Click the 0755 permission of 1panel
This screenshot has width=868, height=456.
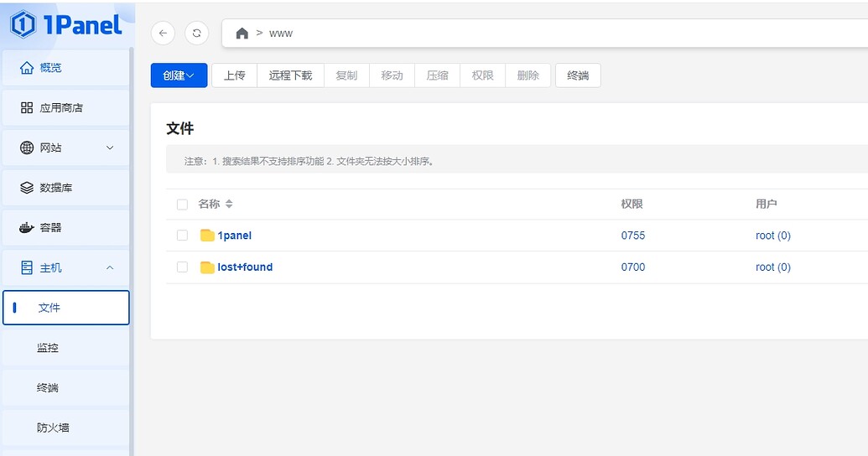point(632,236)
